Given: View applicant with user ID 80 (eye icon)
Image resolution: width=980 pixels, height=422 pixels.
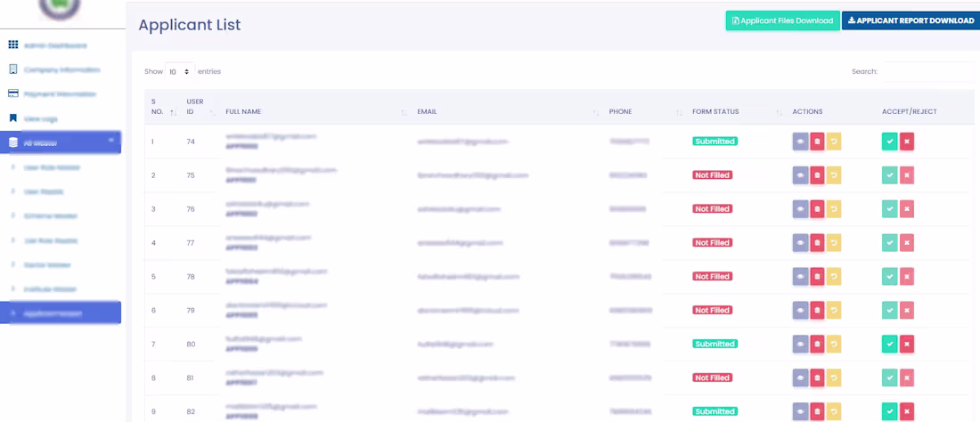Looking at the screenshot, I should 801,344.
